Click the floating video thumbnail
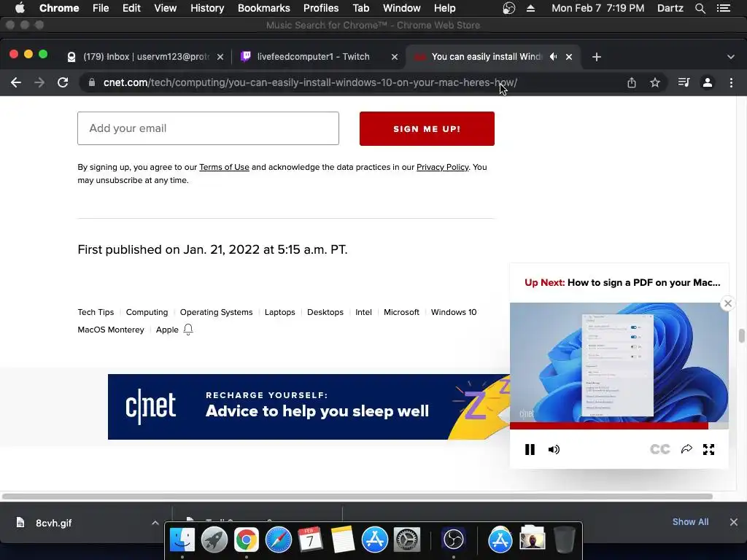This screenshot has height=560, width=747. pyautogui.click(x=619, y=362)
